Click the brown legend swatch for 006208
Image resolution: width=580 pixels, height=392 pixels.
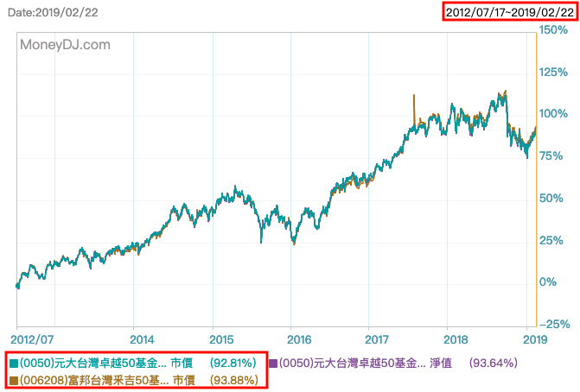pyautogui.click(x=14, y=381)
